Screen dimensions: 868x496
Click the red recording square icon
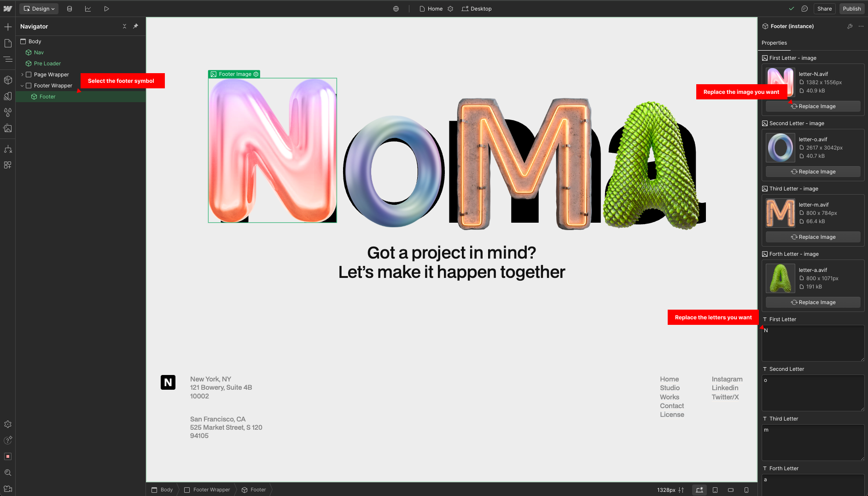(8, 456)
